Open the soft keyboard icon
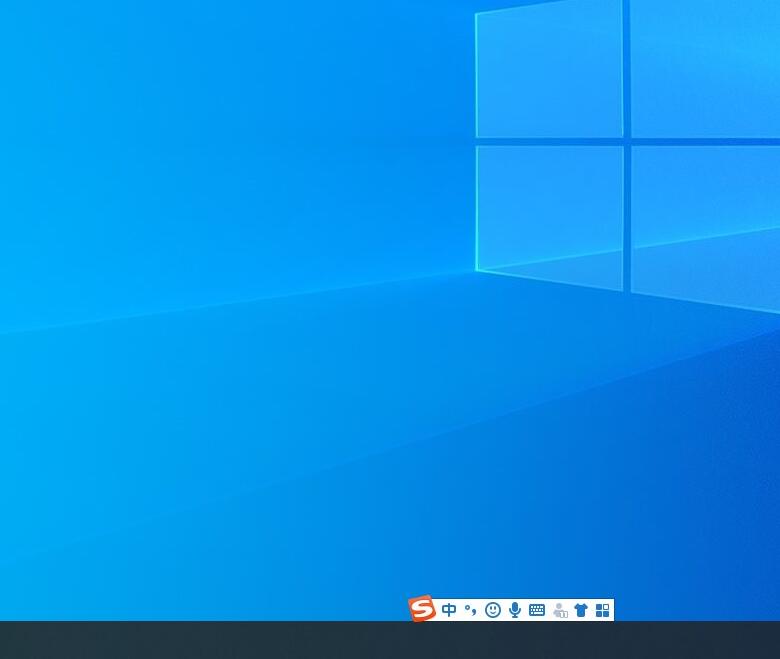 (537, 610)
